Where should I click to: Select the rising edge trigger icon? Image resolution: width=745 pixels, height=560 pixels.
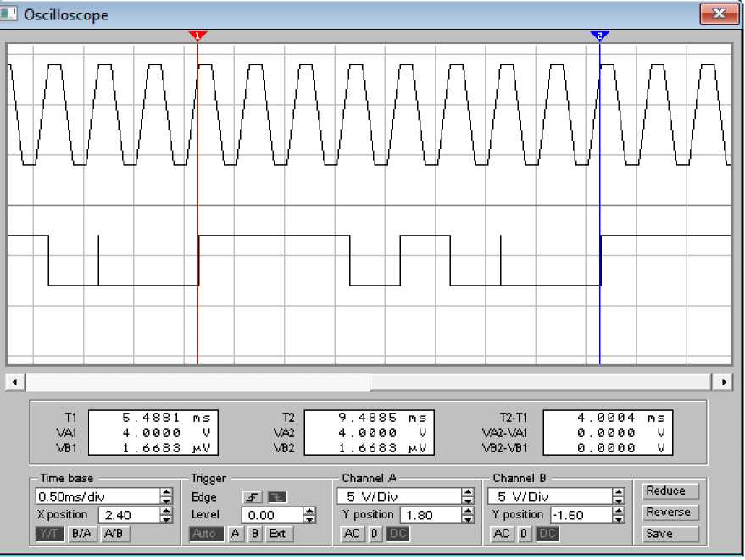coord(252,497)
